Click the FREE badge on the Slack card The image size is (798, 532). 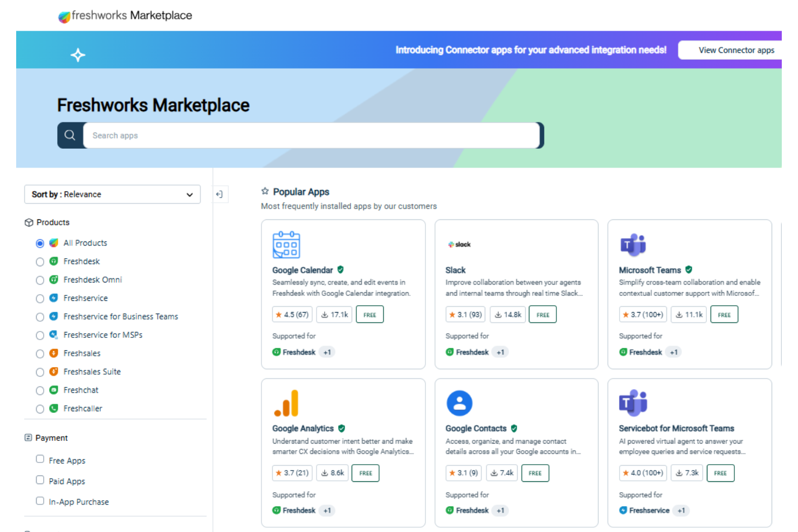click(542, 314)
